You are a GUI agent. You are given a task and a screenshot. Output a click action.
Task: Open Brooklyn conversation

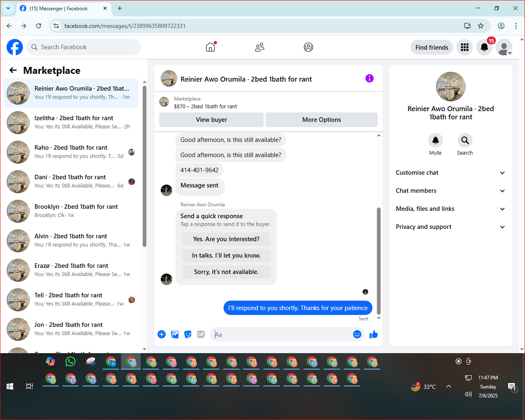(x=71, y=211)
